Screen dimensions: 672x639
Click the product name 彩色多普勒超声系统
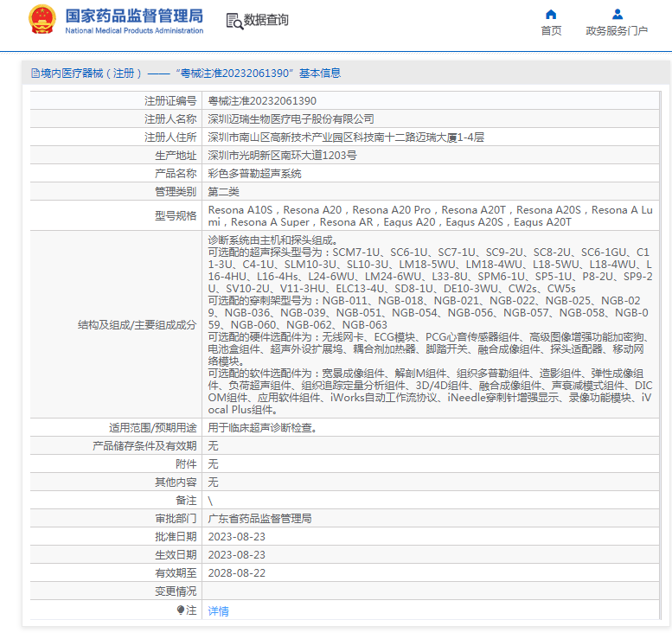point(254,174)
